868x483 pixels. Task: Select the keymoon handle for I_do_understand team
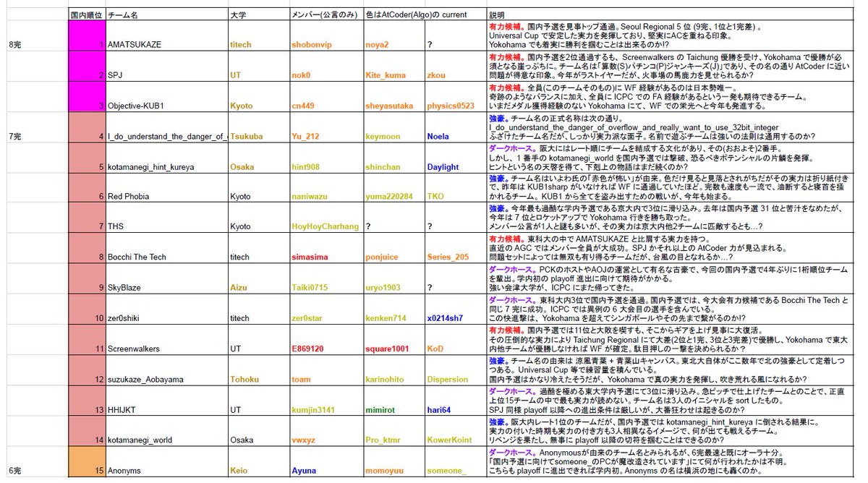coord(382,135)
